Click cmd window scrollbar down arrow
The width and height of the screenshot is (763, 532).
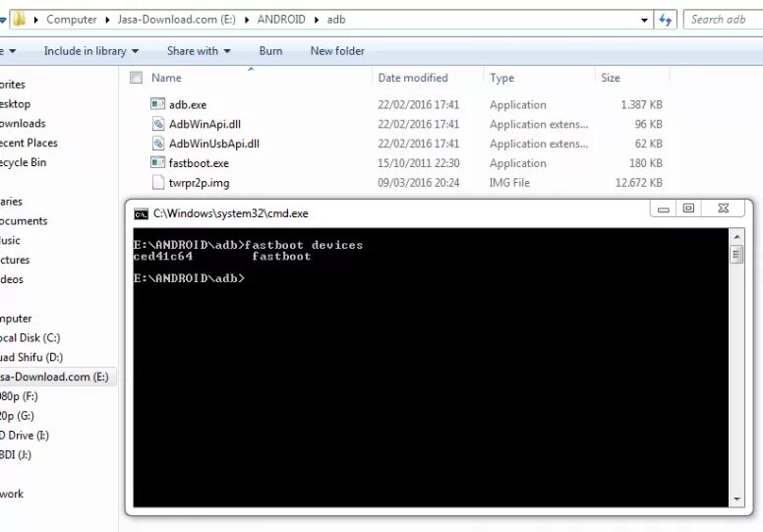point(736,499)
